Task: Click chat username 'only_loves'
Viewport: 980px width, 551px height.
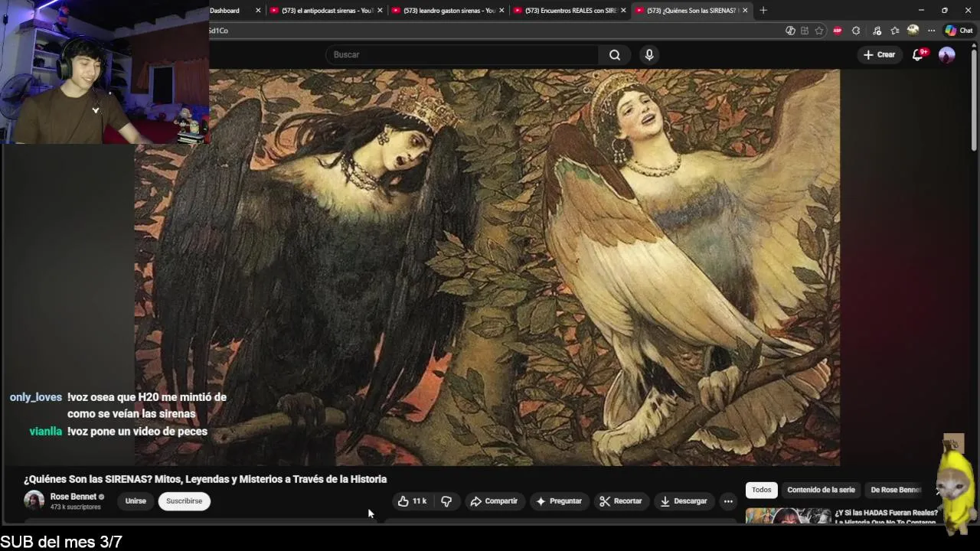Action: [36, 397]
